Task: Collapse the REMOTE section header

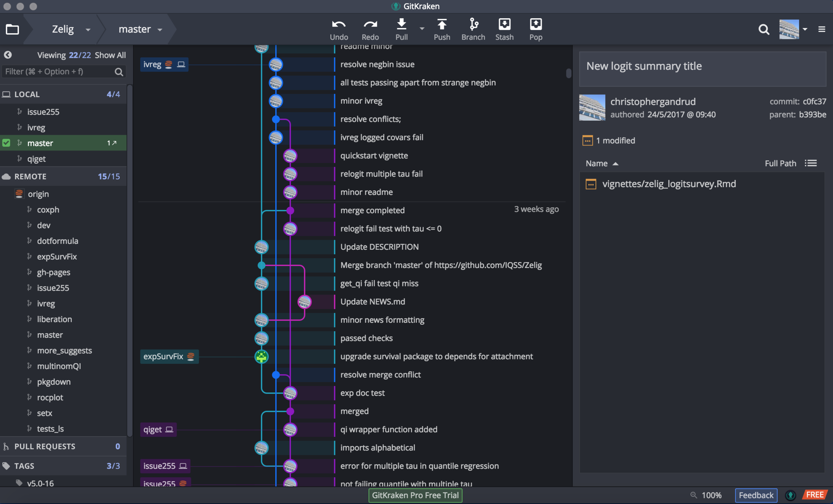Action: (x=30, y=176)
